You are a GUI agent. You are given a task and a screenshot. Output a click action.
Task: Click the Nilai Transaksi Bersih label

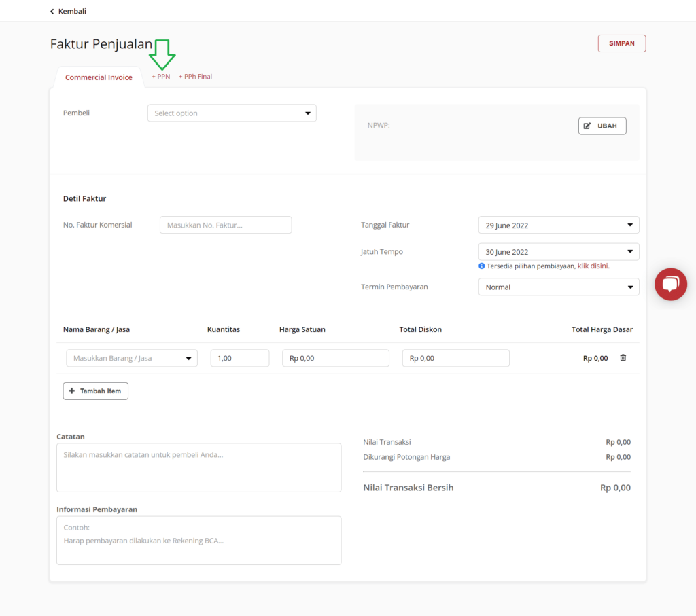pyautogui.click(x=408, y=488)
